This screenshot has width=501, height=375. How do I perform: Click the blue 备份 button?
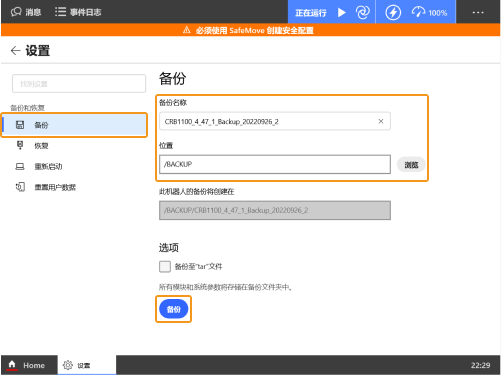[173, 309]
